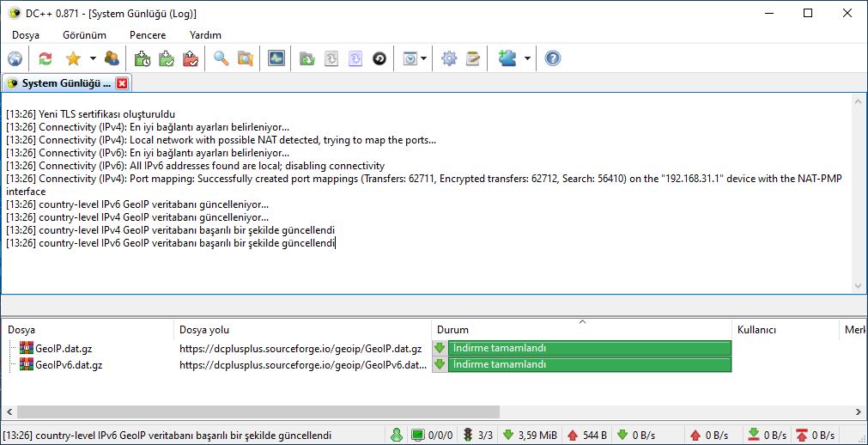The image size is (868, 445).
Task: Open Search magnifier icon
Action: (222, 58)
